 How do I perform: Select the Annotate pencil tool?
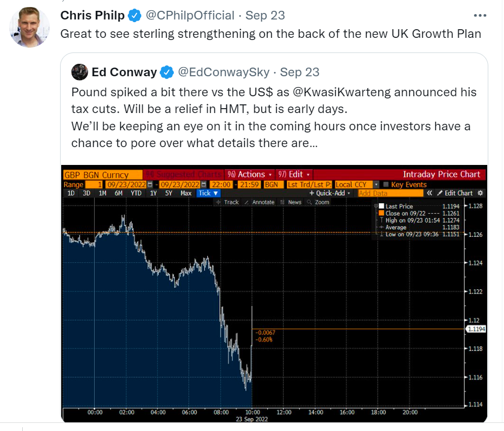tap(259, 202)
